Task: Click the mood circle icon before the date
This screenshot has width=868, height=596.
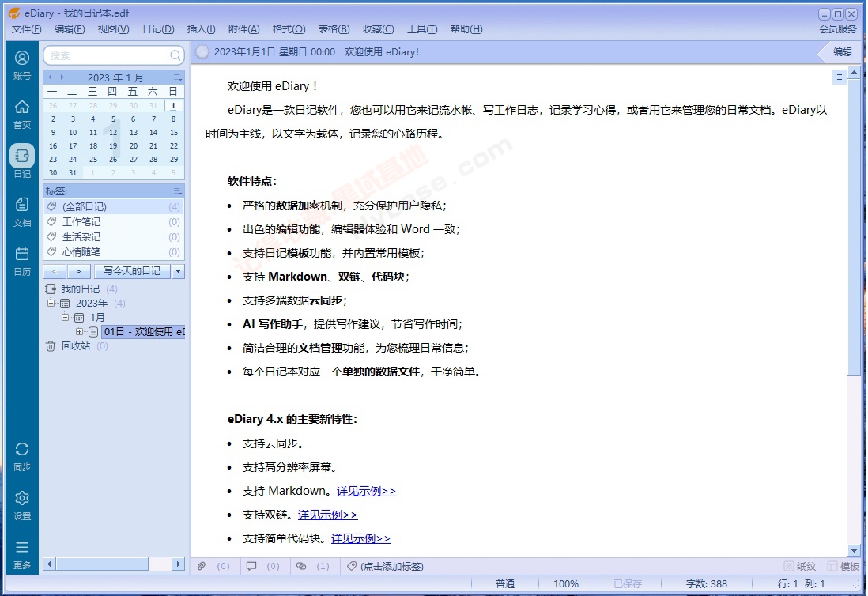Action: tap(202, 51)
